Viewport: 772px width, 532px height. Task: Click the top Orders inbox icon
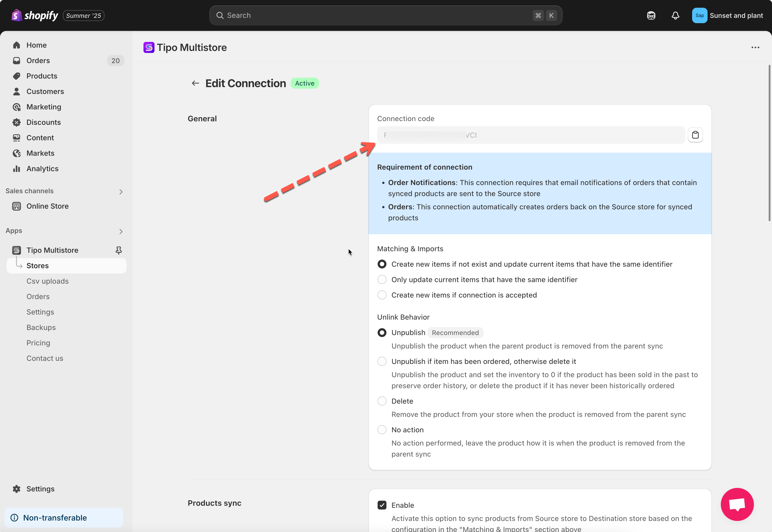[16, 60]
